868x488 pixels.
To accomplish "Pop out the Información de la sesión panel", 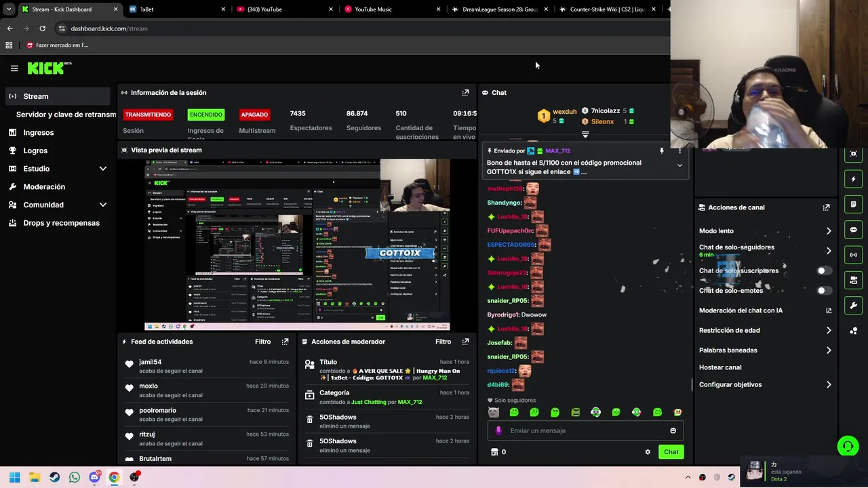I will (465, 92).
